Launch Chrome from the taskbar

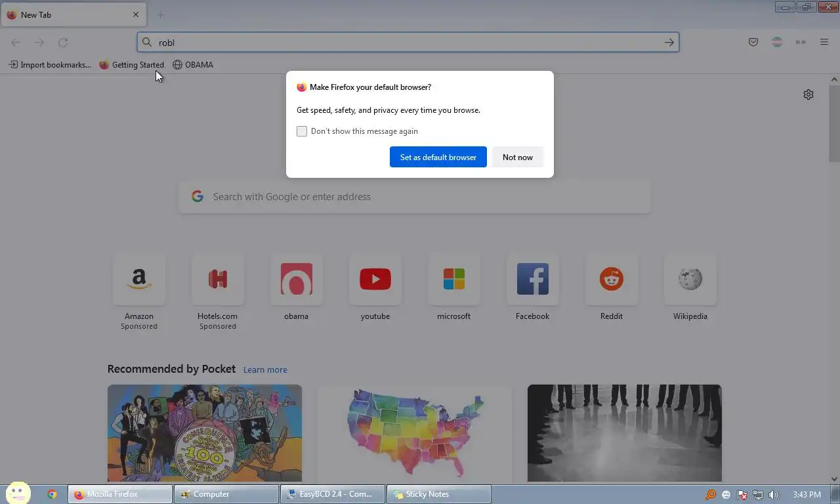[52, 494]
